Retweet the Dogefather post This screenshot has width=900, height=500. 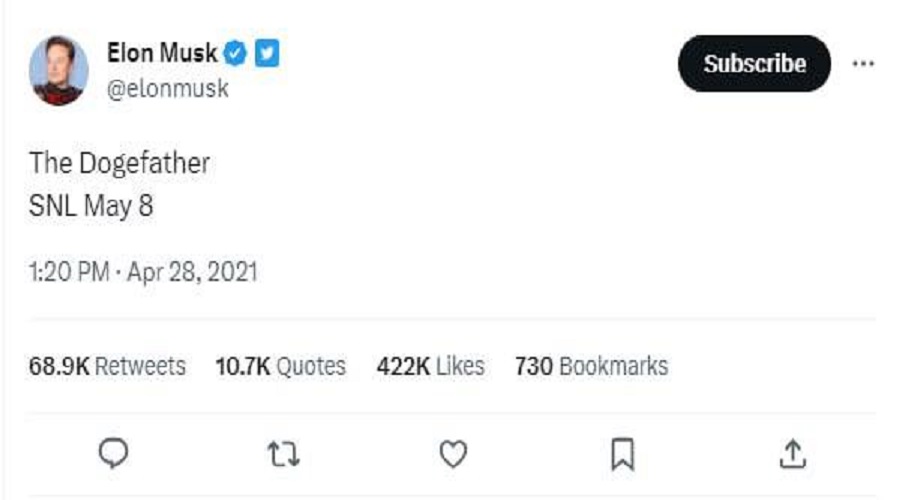284,454
